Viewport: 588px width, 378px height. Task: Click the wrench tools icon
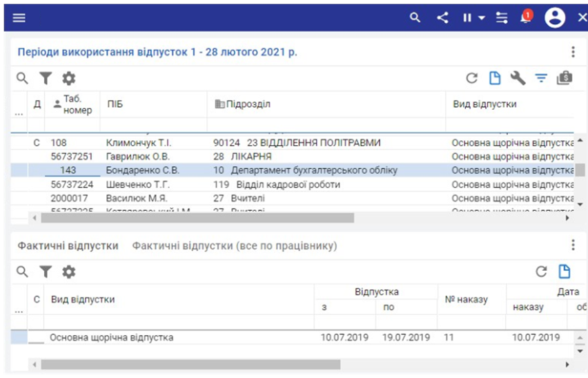(518, 78)
